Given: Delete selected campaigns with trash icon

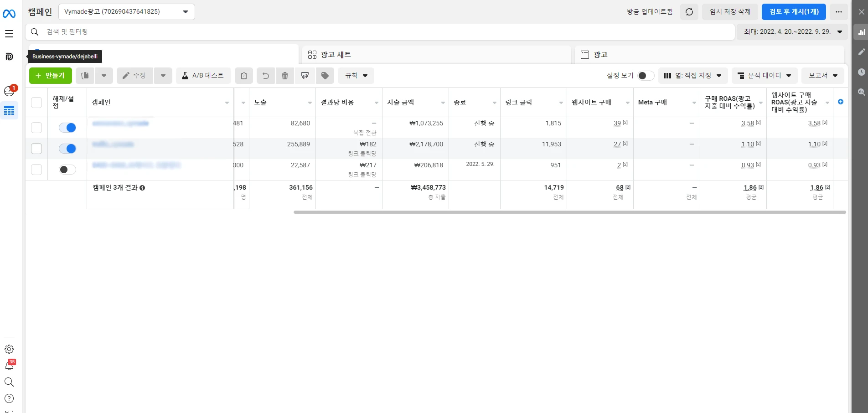Looking at the screenshot, I should (x=285, y=75).
